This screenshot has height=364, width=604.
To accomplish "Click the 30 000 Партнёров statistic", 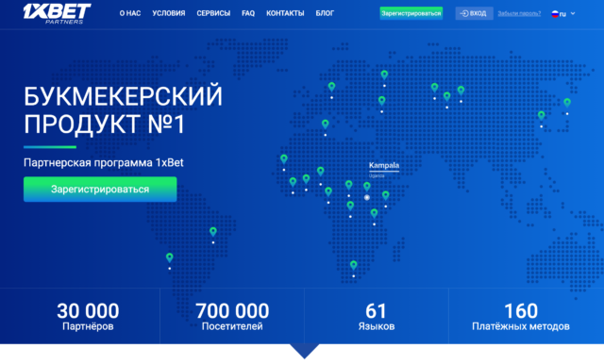I will click(88, 317).
